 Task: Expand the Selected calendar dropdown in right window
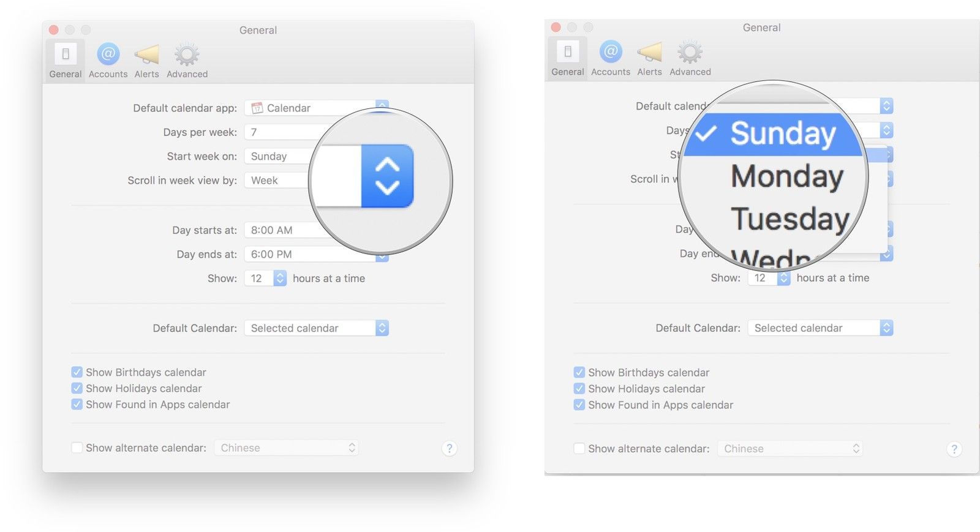pyautogui.click(x=820, y=328)
